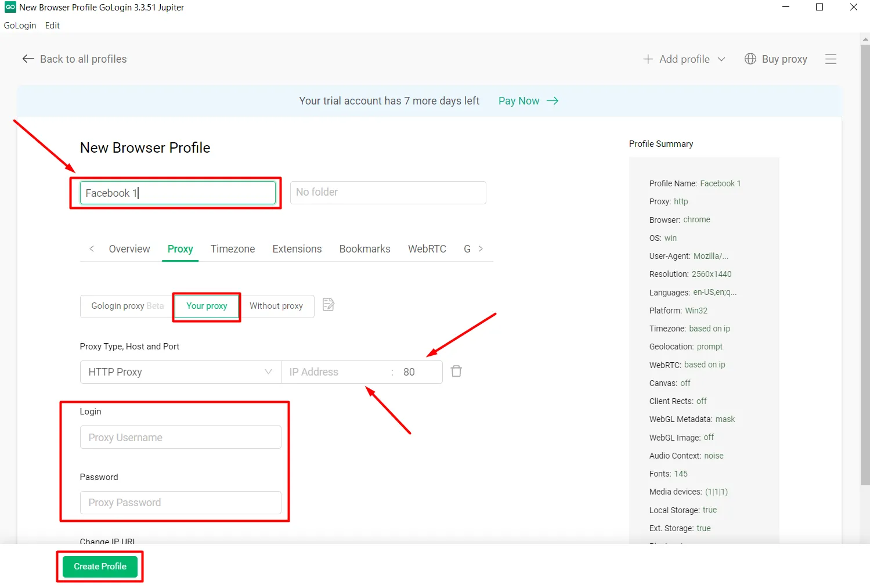Image resolution: width=870 pixels, height=588 pixels.
Task: Open the Edit menu
Action: pos(52,26)
